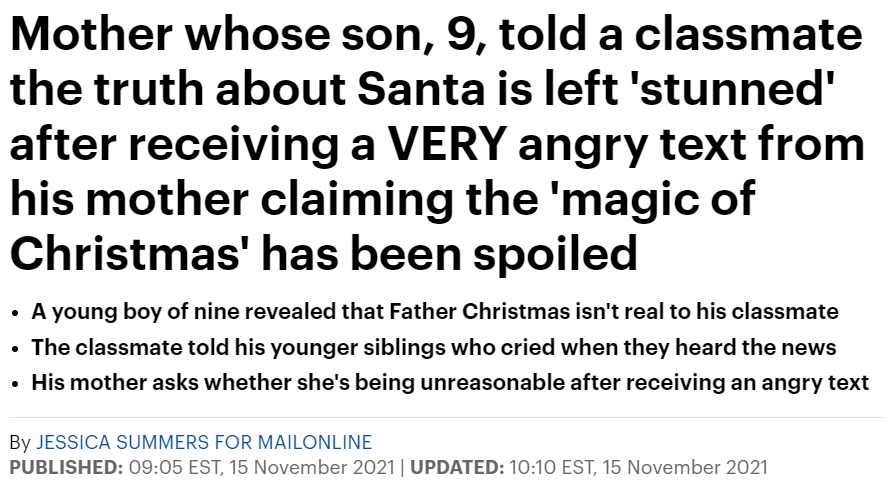
Task: Click the word Santa in the headline
Action: tap(422, 89)
